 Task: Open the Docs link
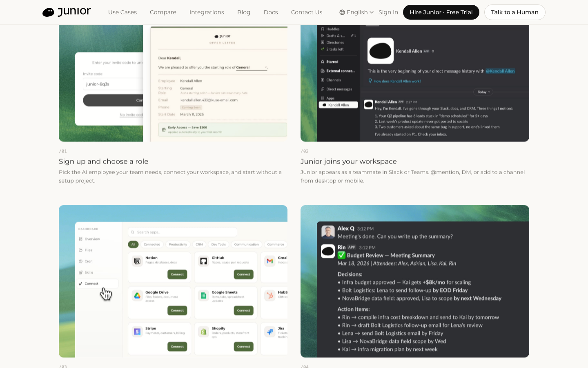[x=271, y=12]
